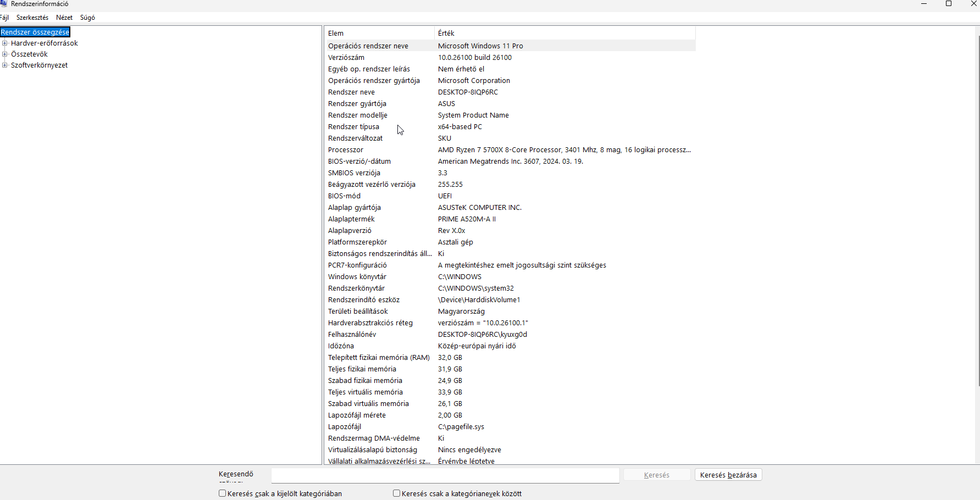
Task: Expand the Hardver-erőforrások node
Action: click(5, 43)
